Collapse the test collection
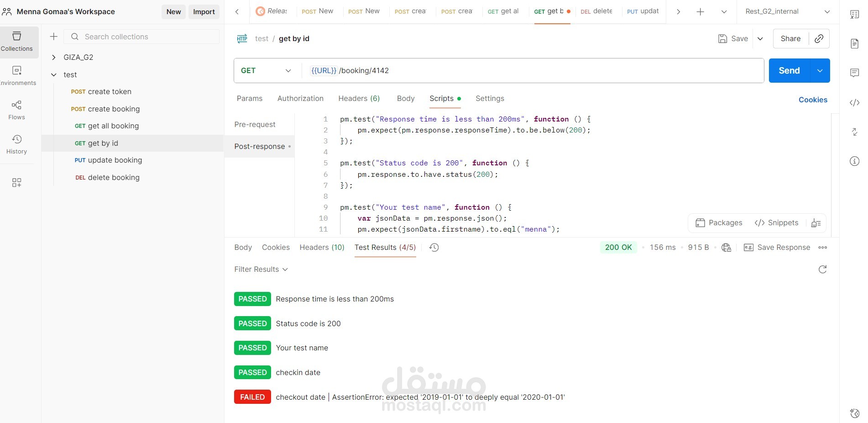Image resolution: width=868 pixels, height=423 pixels. (54, 74)
